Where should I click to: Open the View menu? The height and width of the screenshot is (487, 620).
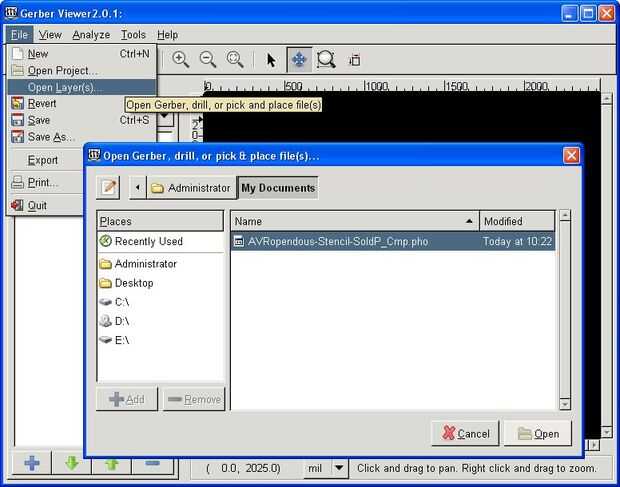[x=50, y=35]
